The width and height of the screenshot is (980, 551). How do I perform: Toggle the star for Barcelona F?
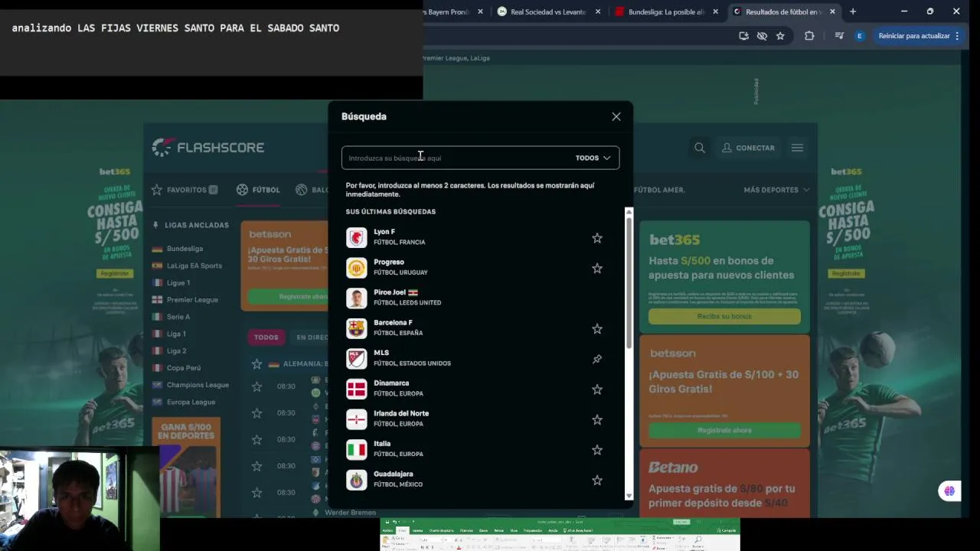[597, 328]
